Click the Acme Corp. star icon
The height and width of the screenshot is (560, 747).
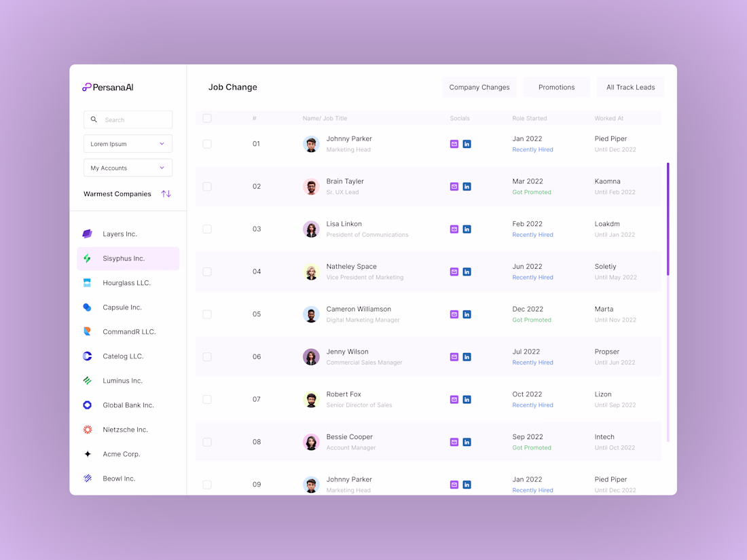point(87,454)
